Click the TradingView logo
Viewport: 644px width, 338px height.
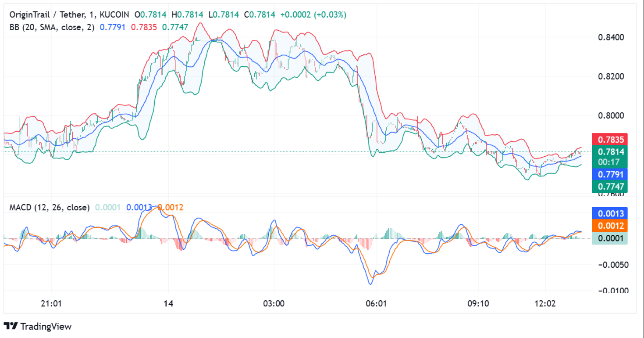click(x=37, y=326)
